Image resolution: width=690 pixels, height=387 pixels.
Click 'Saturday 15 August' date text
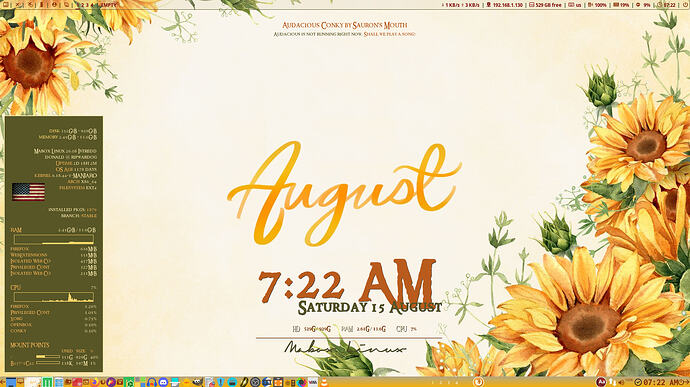click(370, 307)
